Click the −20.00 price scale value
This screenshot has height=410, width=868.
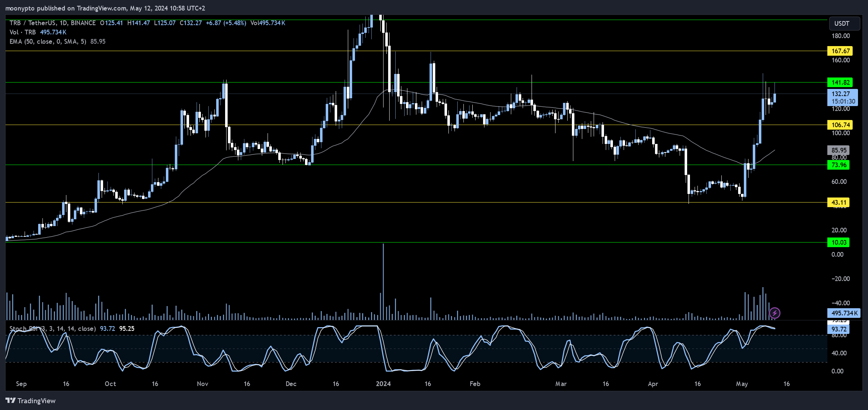[x=841, y=279]
